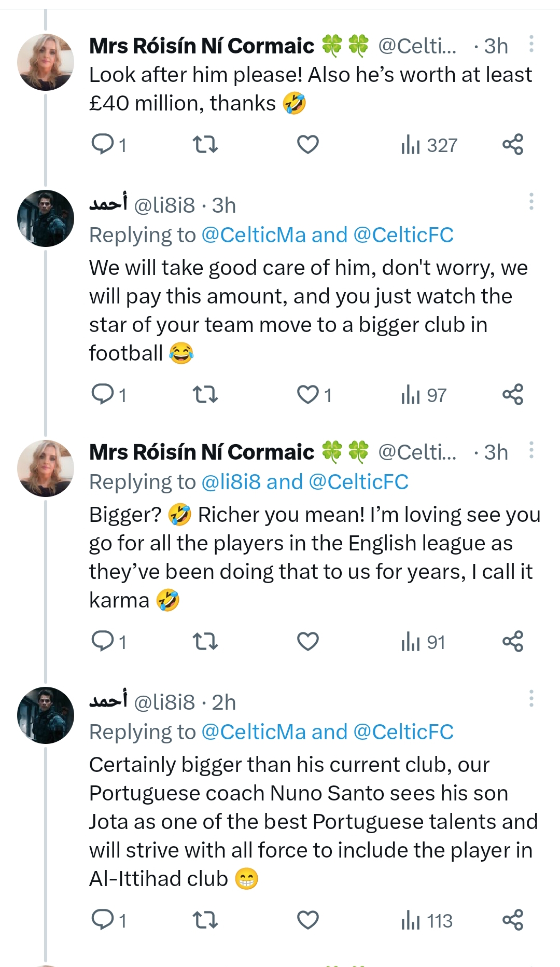Retweet the £40 million tweet
Viewport: 560px width, 967px height.
click(x=205, y=144)
